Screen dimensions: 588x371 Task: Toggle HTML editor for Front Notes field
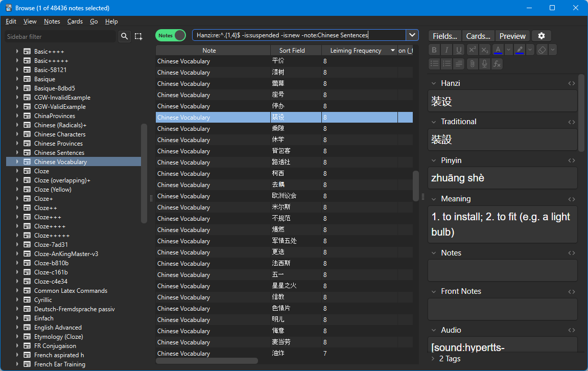[572, 291]
